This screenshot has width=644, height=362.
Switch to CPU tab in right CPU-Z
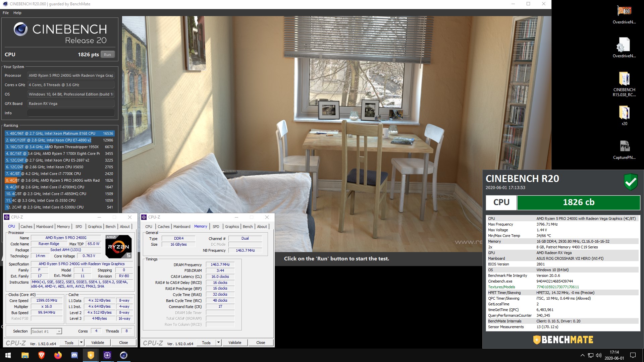[149, 227]
